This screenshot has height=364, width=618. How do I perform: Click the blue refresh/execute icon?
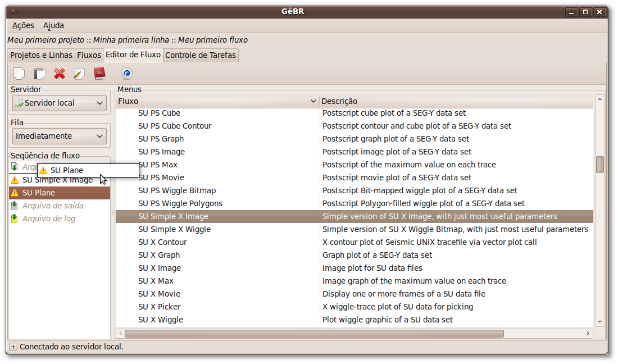point(127,74)
